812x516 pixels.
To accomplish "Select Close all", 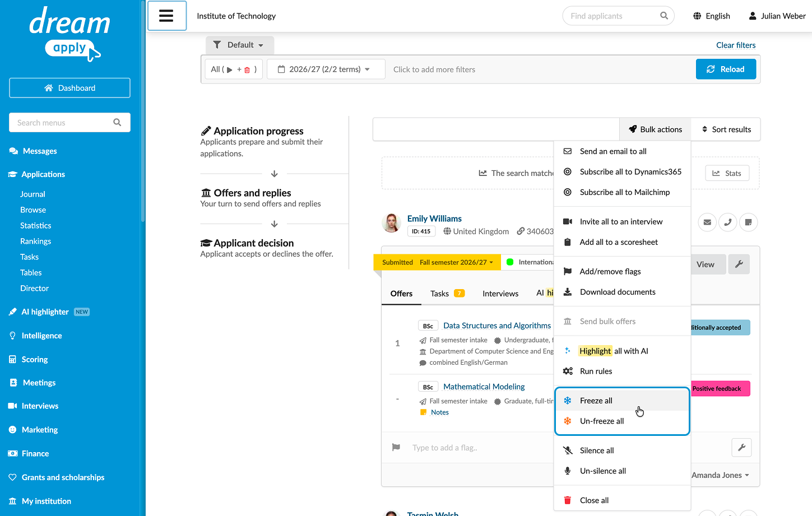I will click(622, 500).
